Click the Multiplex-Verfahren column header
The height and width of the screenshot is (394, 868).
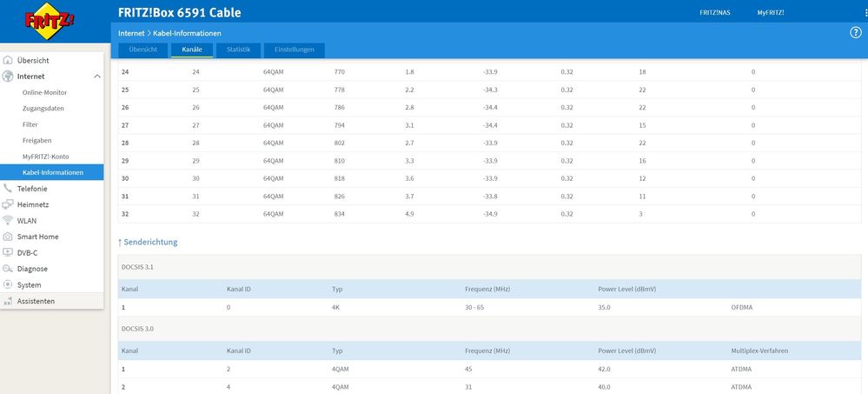click(x=759, y=351)
